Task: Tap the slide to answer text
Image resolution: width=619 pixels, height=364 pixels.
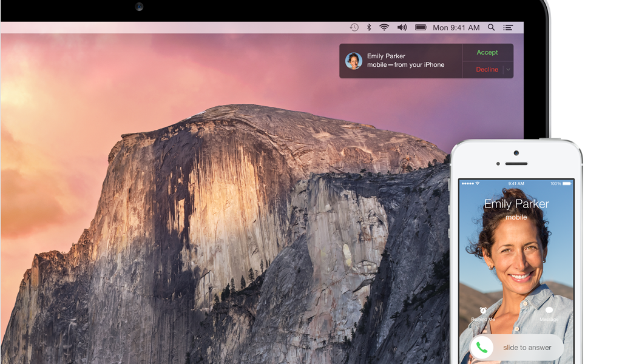Action: 527,348
